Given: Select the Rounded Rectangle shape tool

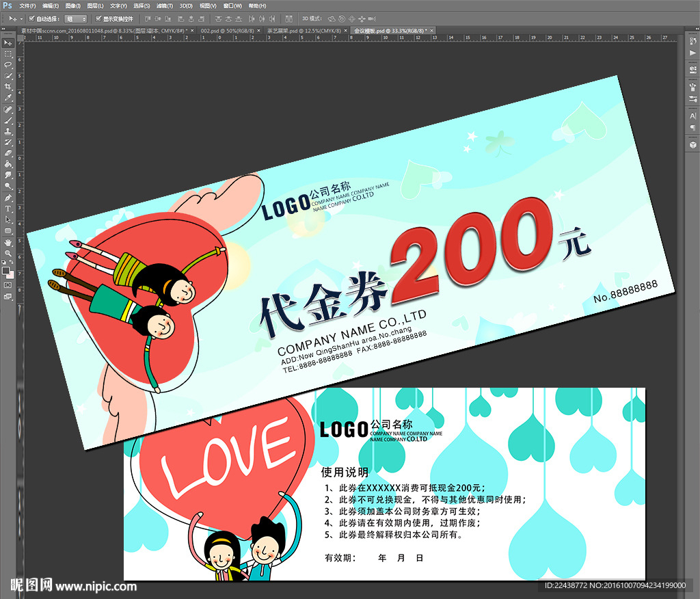Looking at the screenshot, I should point(8,230).
